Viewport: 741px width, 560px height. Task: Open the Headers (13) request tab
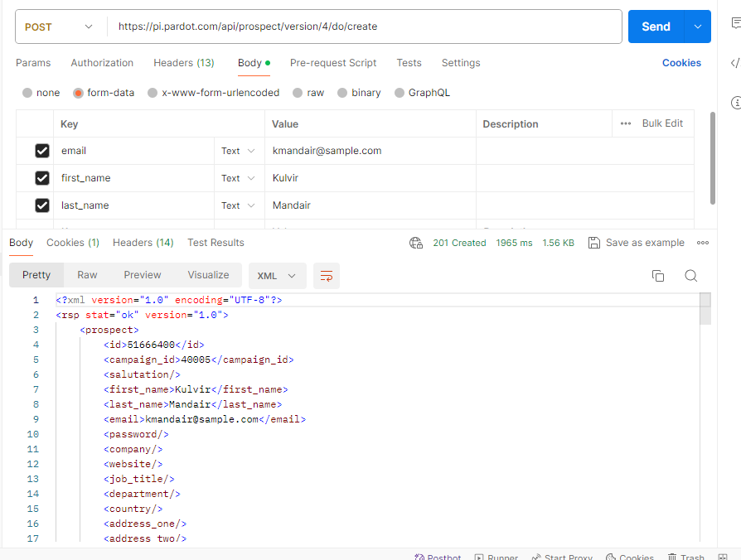[184, 63]
